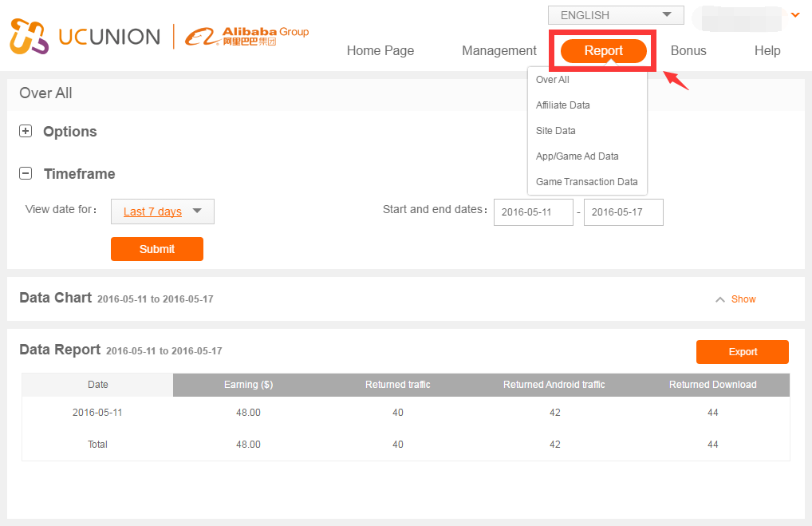Show the Data Chart panel
This screenshot has height=526, width=812.
click(x=743, y=299)
